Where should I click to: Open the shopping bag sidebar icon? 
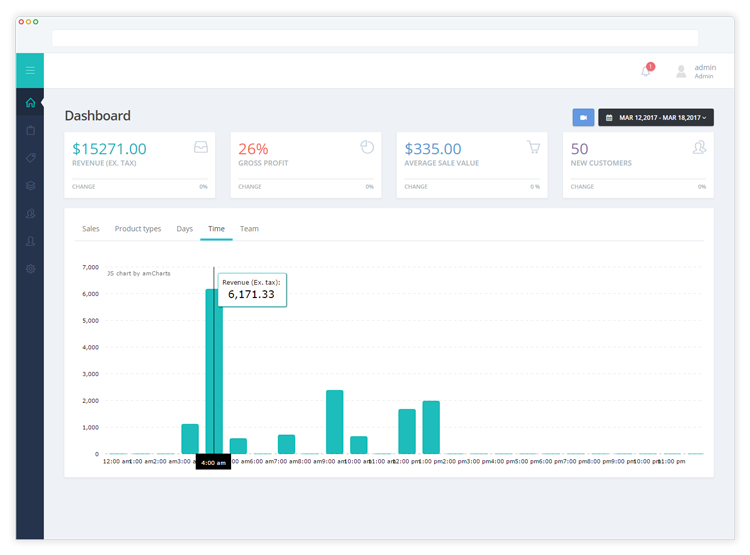(31, 130)
